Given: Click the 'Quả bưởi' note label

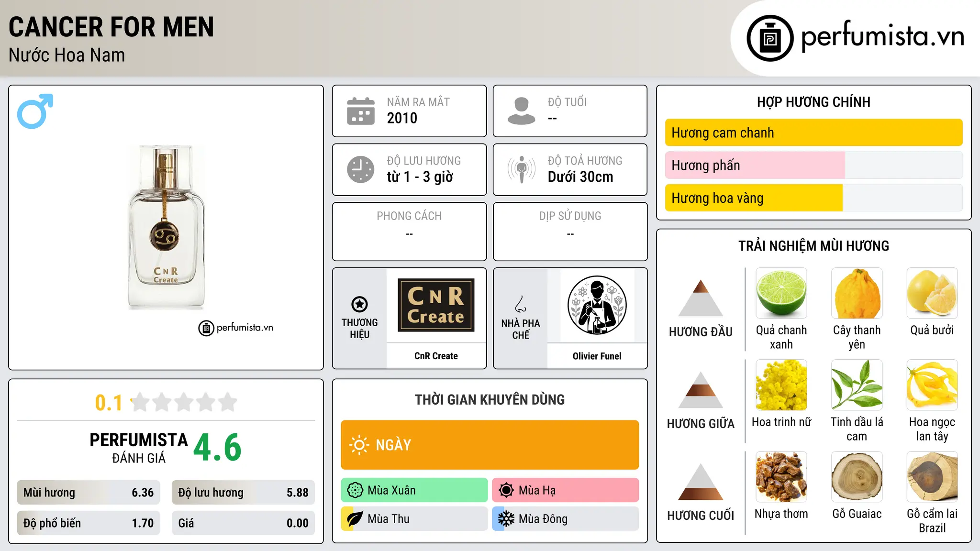Looking at the screenshot, I should [x=932, y=330].
